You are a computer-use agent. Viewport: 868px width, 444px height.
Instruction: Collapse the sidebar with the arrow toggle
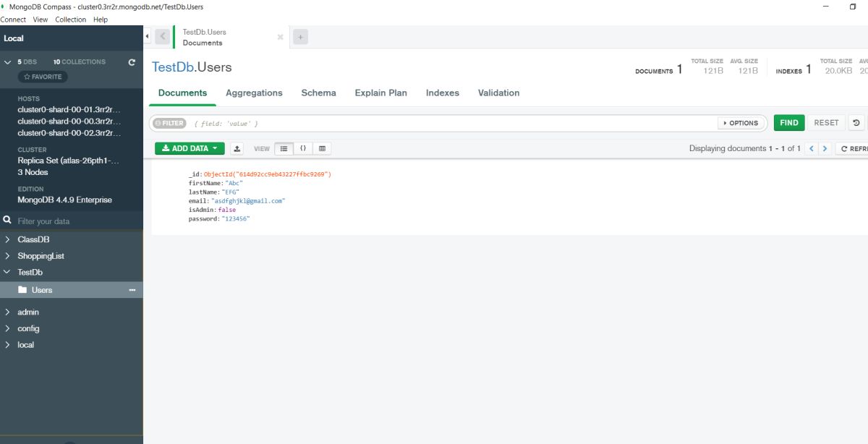pos(148,36)
